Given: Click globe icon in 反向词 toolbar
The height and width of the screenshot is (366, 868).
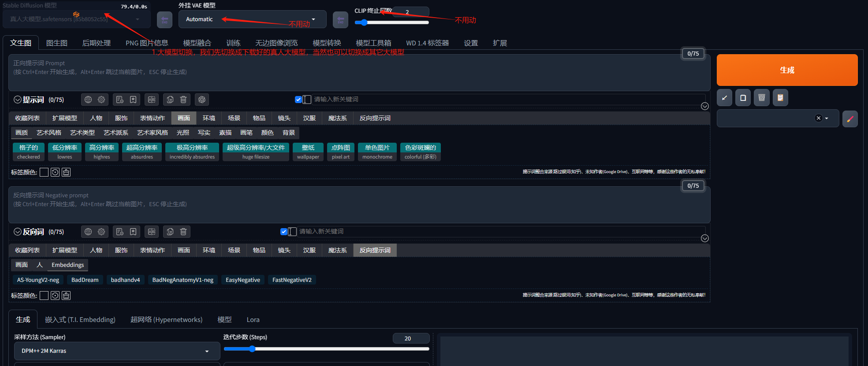Looking at the screenshot, I should (x=88, y=232).
